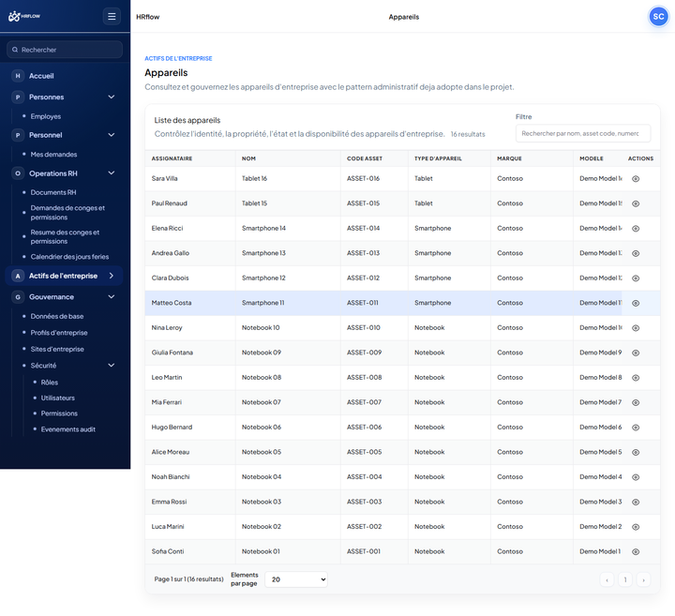Open Resume des conges et permissions
Screen dimensions: 675x616
(x=65, y=237)
